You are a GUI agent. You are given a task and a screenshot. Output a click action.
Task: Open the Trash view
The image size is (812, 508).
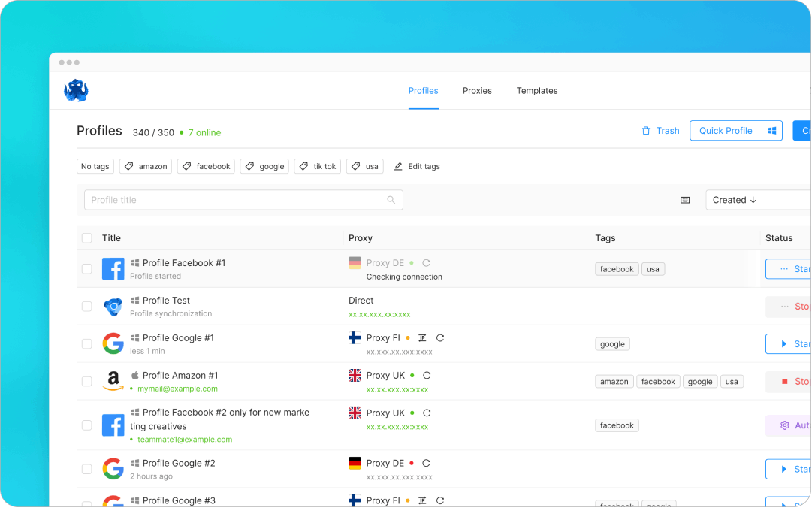point(660,130)
